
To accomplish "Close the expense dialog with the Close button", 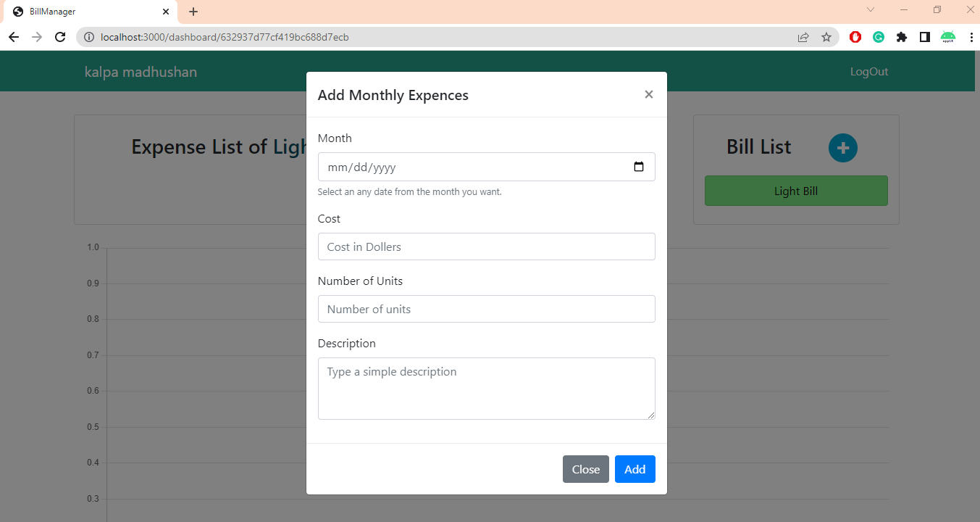I will (585, 469).
